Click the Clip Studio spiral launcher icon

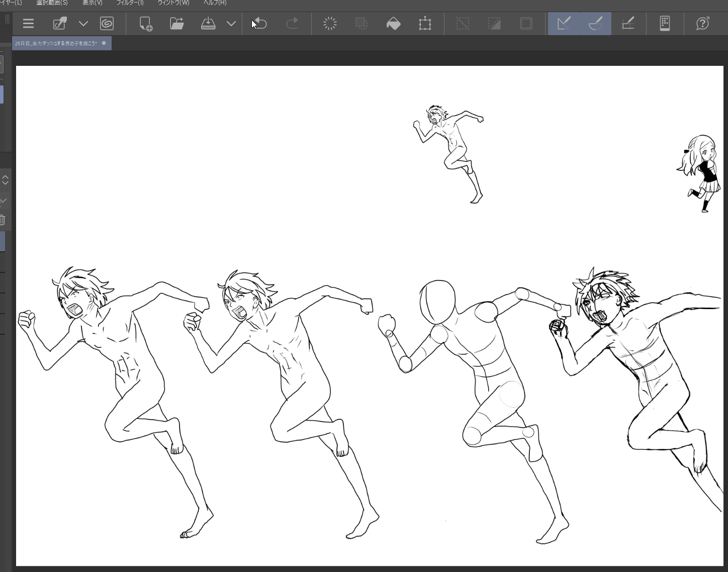click(x=107, y=24)
